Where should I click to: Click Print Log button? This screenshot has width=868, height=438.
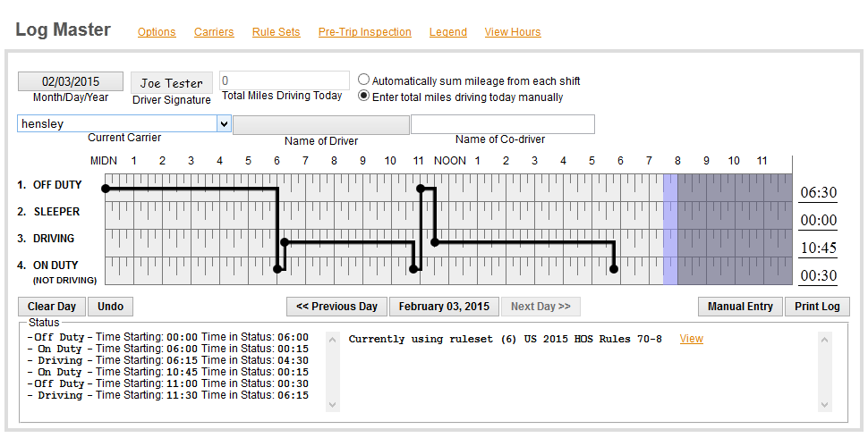click(817, 307)
